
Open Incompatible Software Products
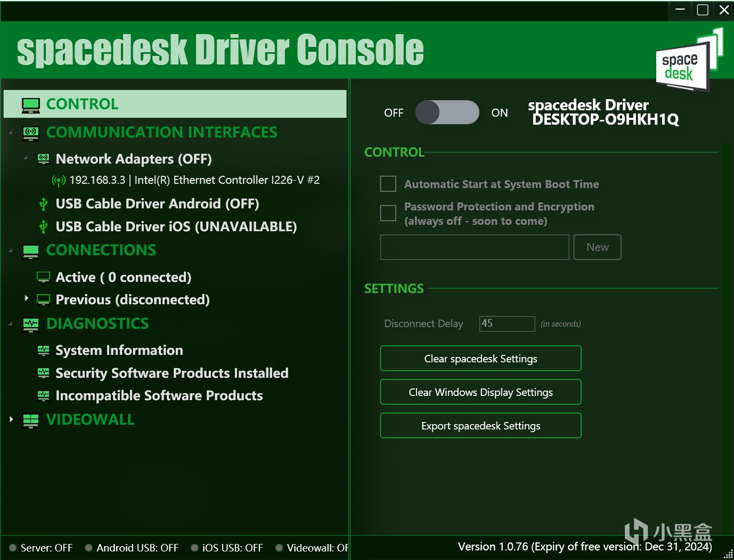pos(159,395)
